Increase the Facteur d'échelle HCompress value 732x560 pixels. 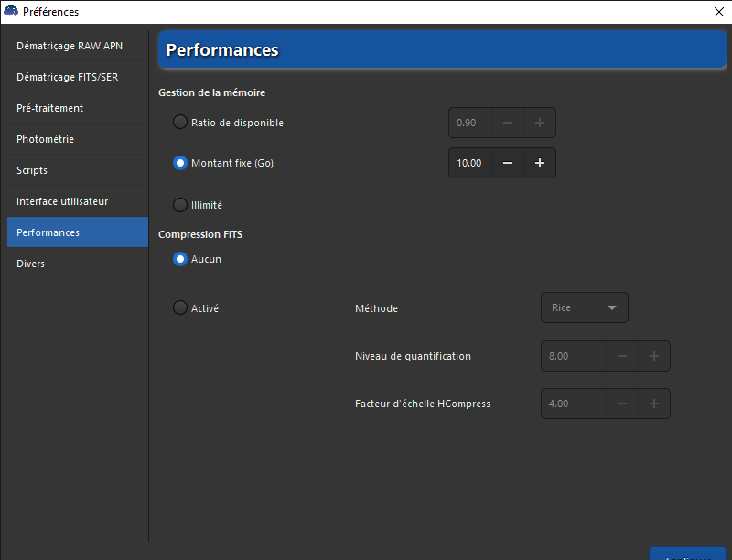654,404
